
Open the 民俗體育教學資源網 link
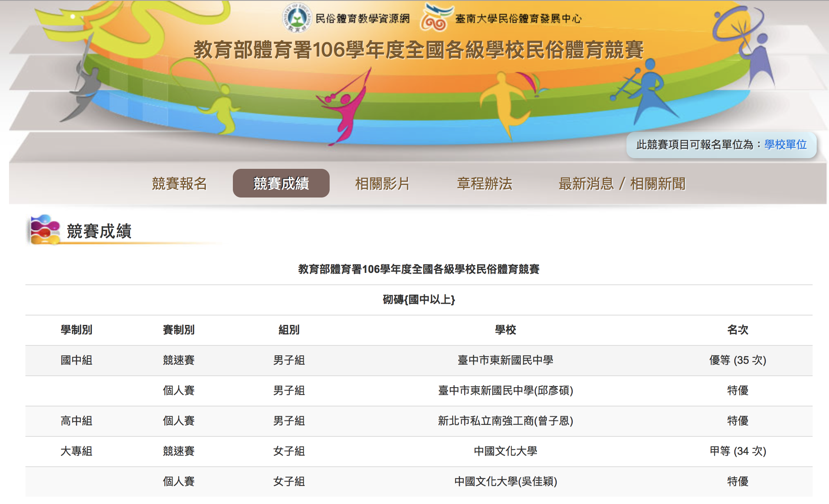(362, 18)
